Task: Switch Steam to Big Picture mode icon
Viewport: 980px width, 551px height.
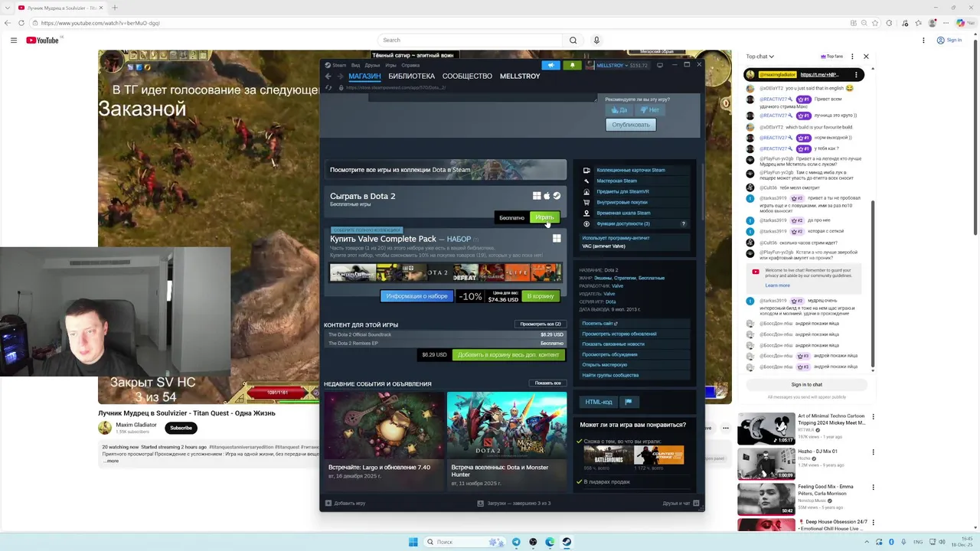Action: pos(660,65)
